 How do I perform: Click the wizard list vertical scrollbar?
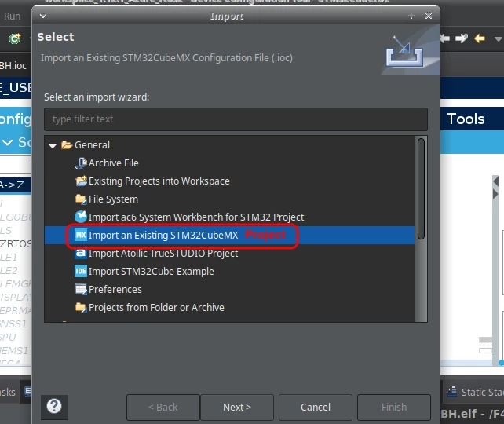click(x=421, y=189)
